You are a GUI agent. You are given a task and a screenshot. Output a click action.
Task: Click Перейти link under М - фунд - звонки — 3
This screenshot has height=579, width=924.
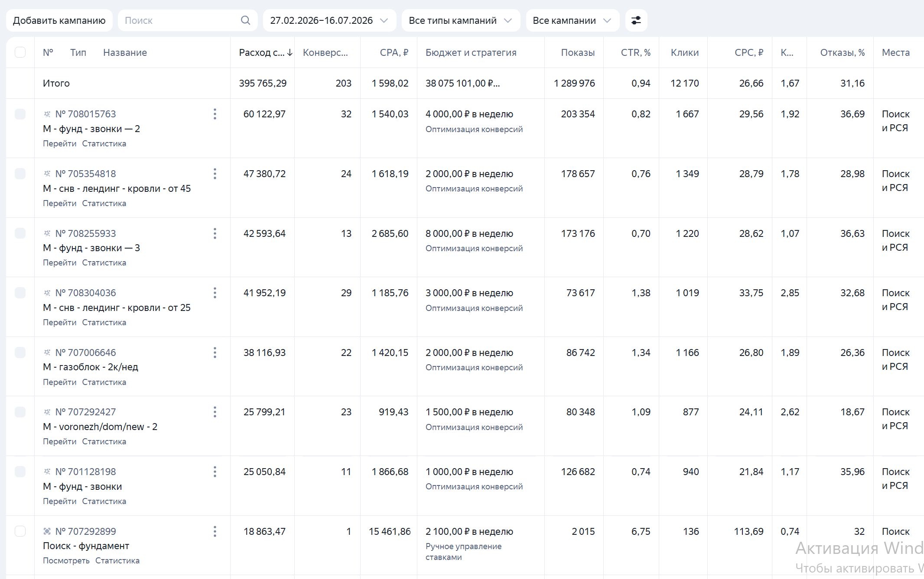pyautogui.click(x=59, y=262)
